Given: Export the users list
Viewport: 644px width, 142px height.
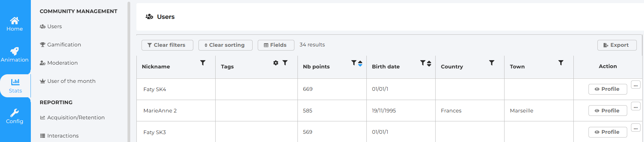Looking at the screenshot, I should coord(617,45).
